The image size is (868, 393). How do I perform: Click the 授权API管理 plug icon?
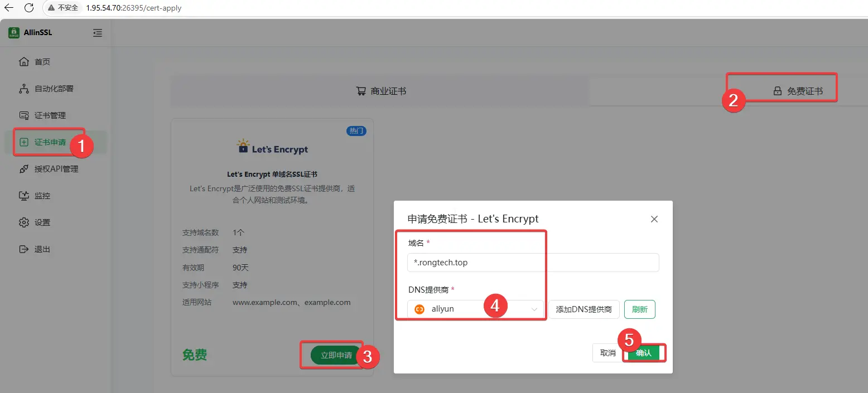[x=23, y=169]
